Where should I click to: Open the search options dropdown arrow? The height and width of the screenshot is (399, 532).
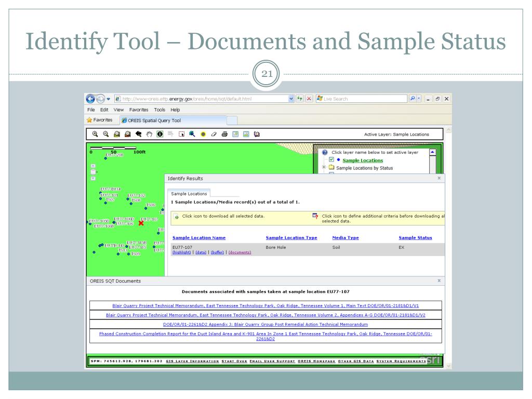pyautogui.click(x=419, y=99)
